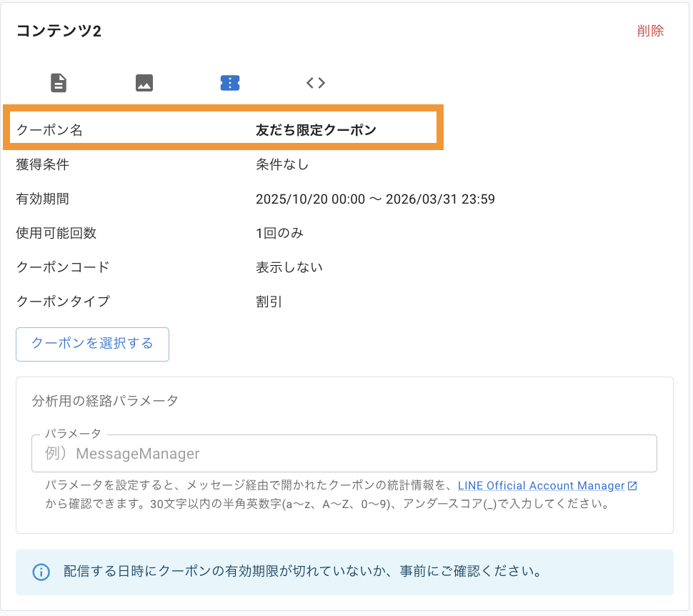Switch to the image content icon
The height and width of the screenshot is (616, 693).
click(144, 82)
